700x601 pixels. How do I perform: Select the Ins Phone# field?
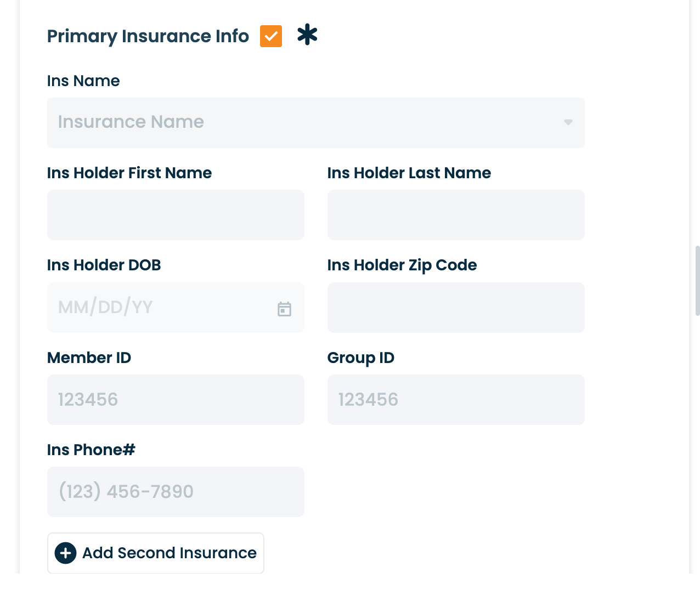point(176,492)
